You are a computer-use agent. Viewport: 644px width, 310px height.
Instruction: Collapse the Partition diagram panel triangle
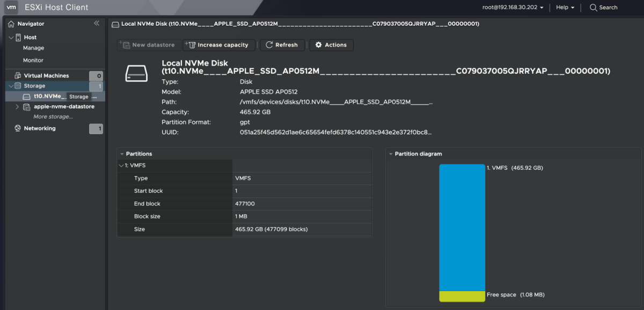391,154
